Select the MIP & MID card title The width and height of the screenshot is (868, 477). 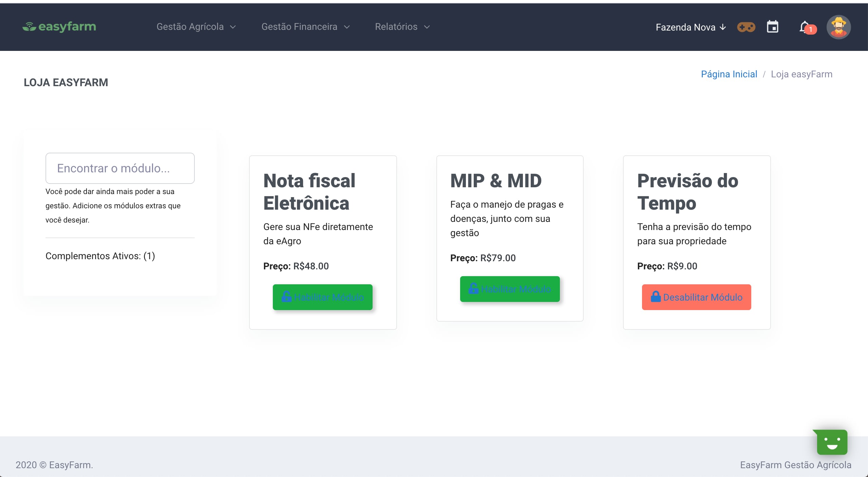pos(496,180)
